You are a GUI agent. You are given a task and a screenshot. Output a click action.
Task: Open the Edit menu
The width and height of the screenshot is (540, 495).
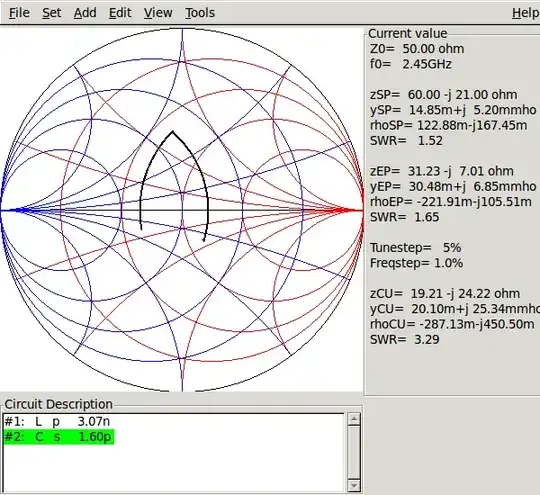point(120,13)
